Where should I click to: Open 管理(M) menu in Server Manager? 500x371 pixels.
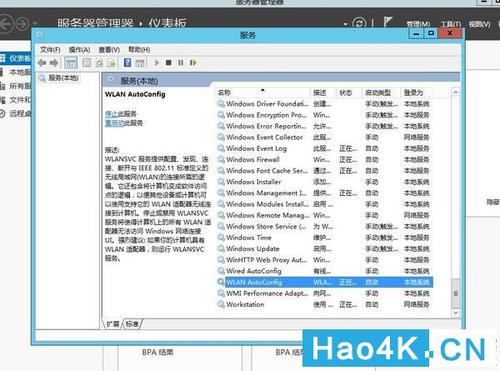[418, 24]
